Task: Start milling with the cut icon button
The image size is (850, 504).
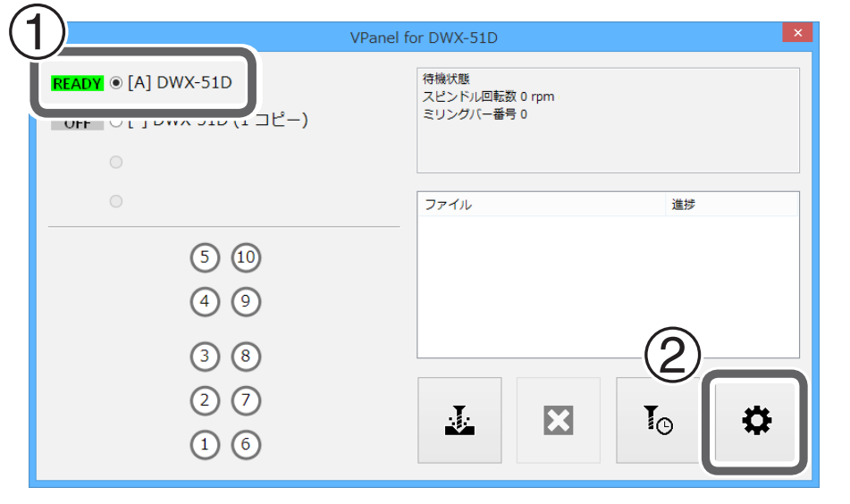Action: click(x=459, y=421)
